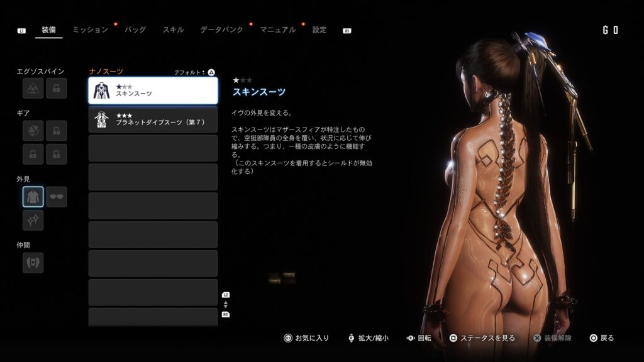The width and height of the screenshot is (644, 362).
Task: Click the L2 scroll-up icon
Action: 226,295
